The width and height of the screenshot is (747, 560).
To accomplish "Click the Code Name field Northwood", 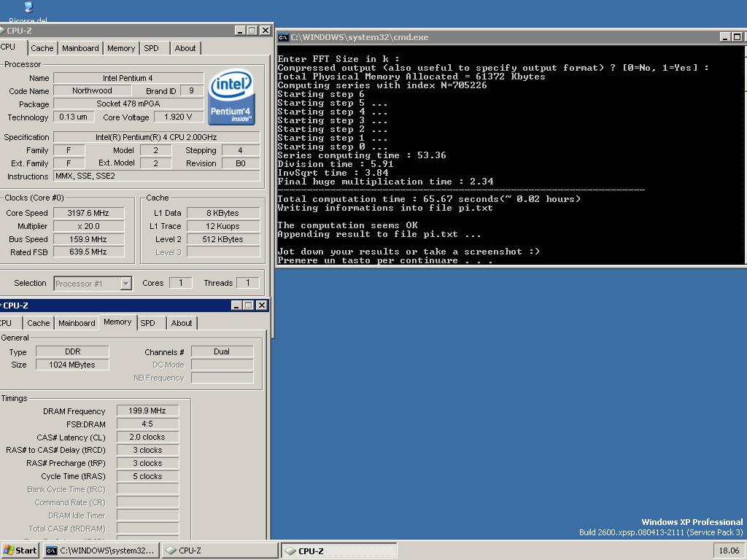I will [x=93, y=90].
